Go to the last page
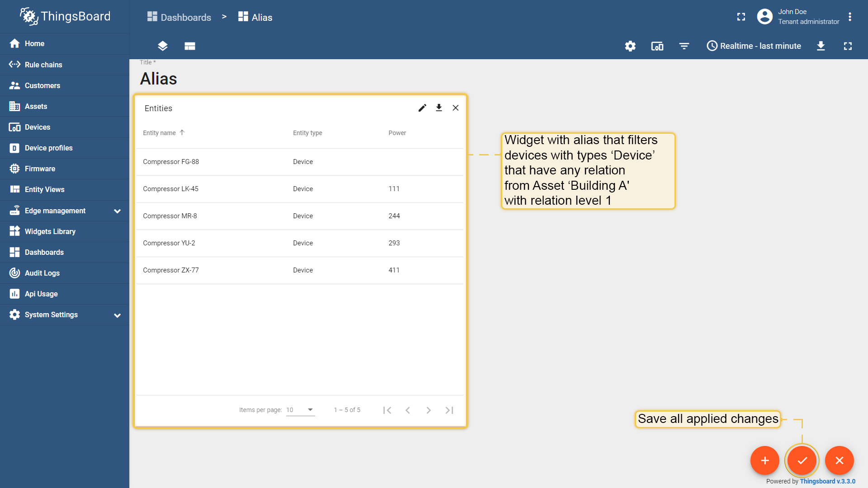 pyautogui.click(x=449, y=410)
